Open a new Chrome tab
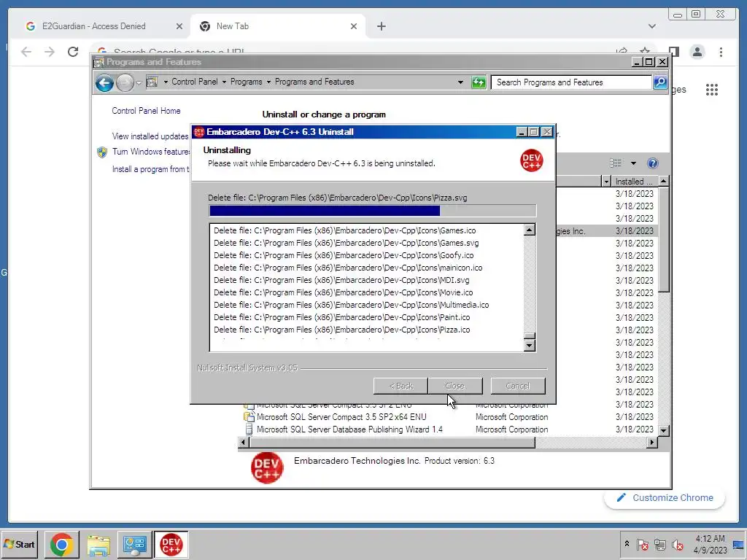 click(381, 26)
